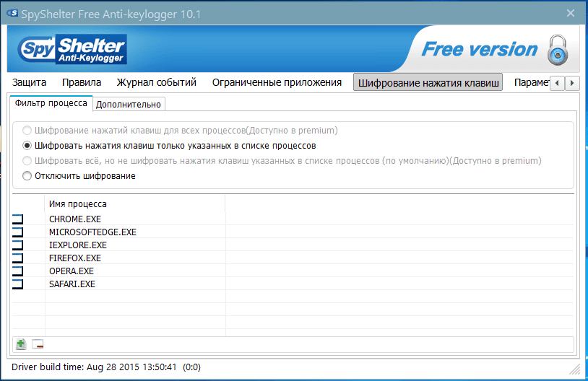This screenshot has height=381, width=588.
Task: Click the SpyShelter title bar icon
Action: [x=12, y=14]
